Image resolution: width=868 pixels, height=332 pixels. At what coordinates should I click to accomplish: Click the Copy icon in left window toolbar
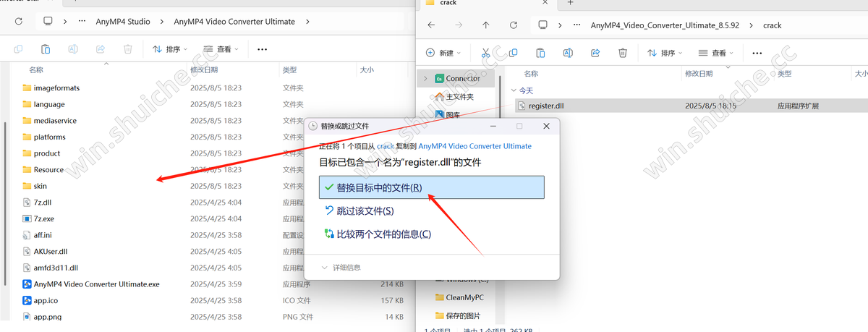click(x=18, y=49)
